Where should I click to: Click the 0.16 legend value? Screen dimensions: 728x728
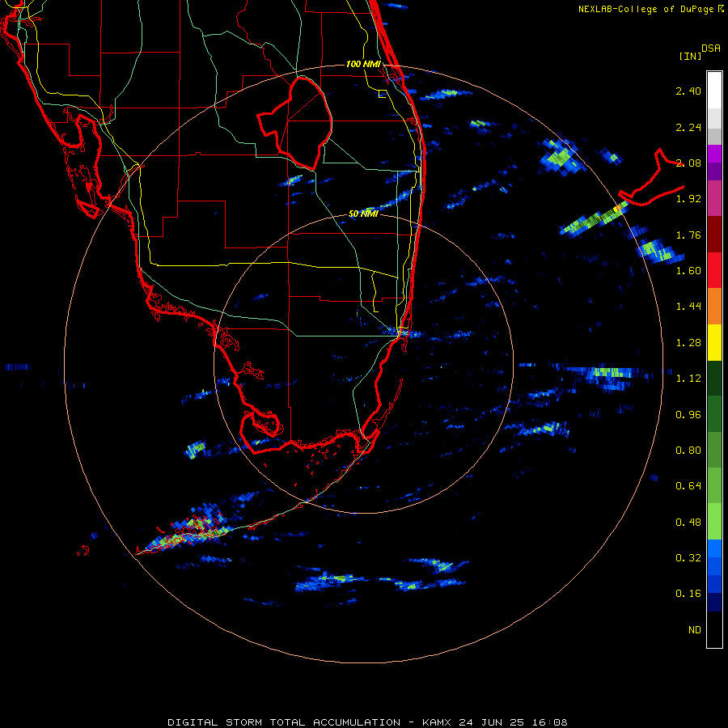point(688,594)
